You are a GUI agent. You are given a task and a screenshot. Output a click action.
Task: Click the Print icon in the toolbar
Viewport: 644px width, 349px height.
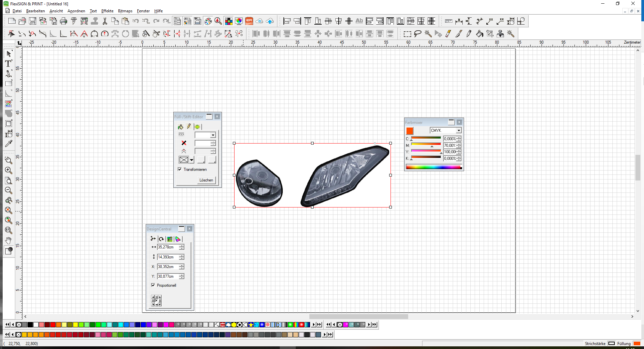[x=63, y=21]
